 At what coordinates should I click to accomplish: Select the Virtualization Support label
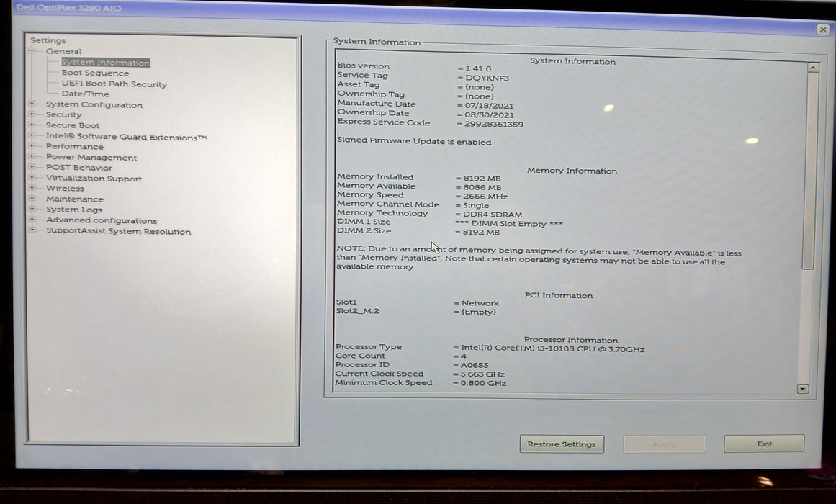coord(94,178)
